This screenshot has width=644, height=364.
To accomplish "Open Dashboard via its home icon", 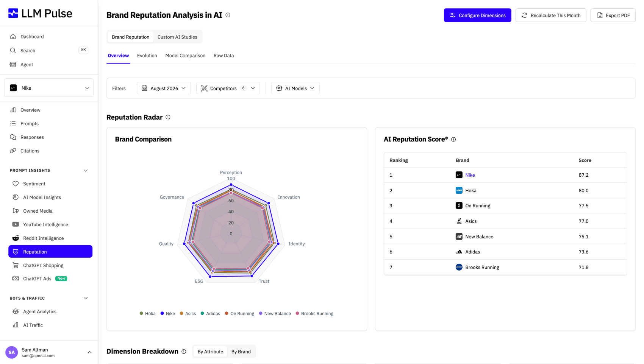I will click(13, 37).
